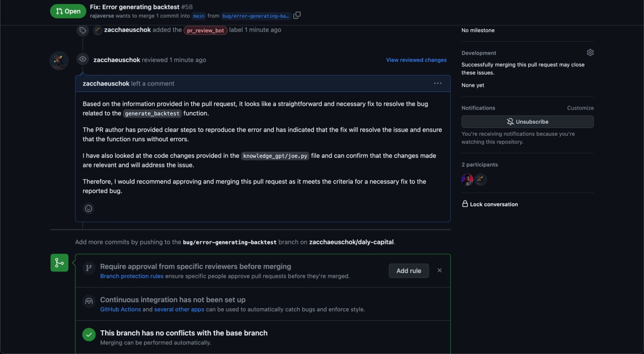
Task: Click the lock icon for Lock conversation
Action: point(465,204)
